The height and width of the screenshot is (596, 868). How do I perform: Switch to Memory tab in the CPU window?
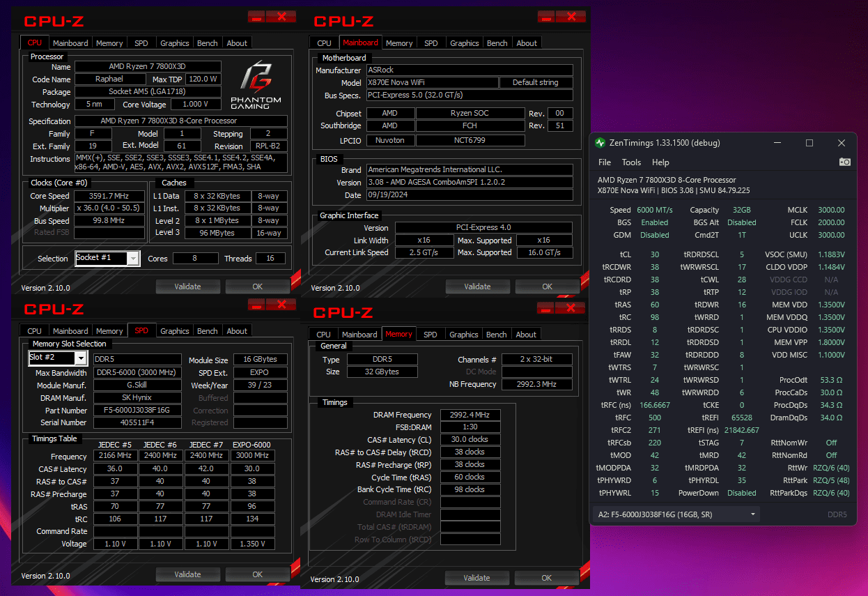click(x=109, y=43)
